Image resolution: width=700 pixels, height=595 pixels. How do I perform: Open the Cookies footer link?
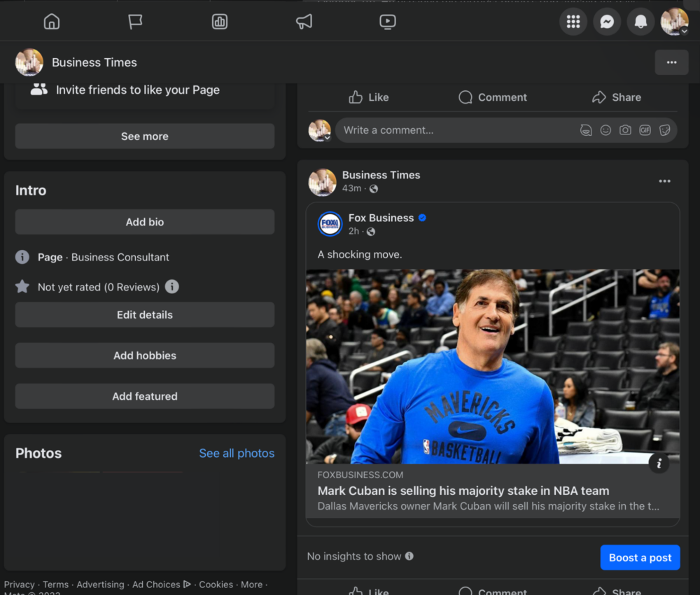tap(216, 584)
